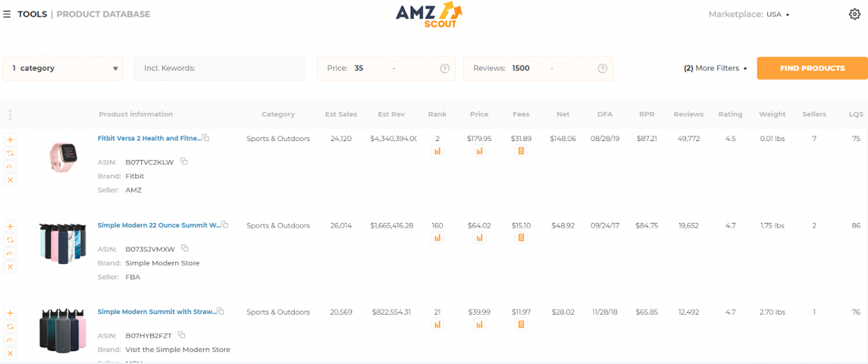Expand the More Filters dropdown
The height and width of the screenshot is (364, 868).
tap(715, 68)
